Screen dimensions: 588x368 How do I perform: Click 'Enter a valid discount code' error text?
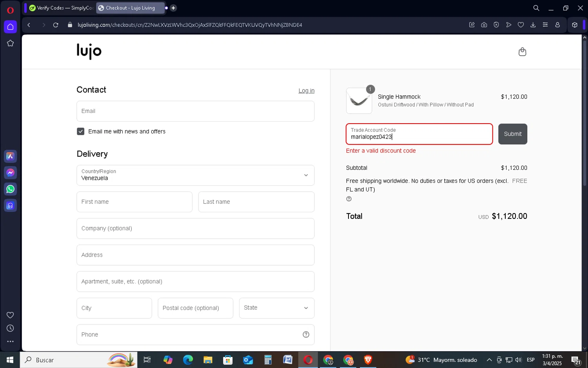click(x=381, y=151)
